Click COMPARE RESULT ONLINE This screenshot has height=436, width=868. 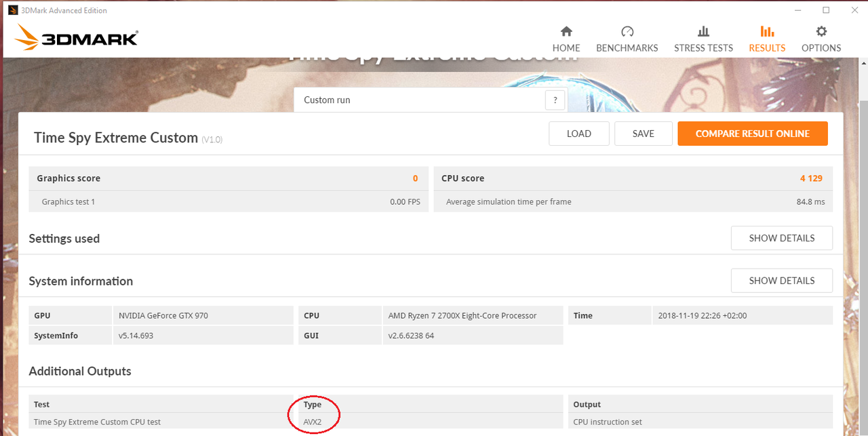pyautogui.click(x=753, y=134)
